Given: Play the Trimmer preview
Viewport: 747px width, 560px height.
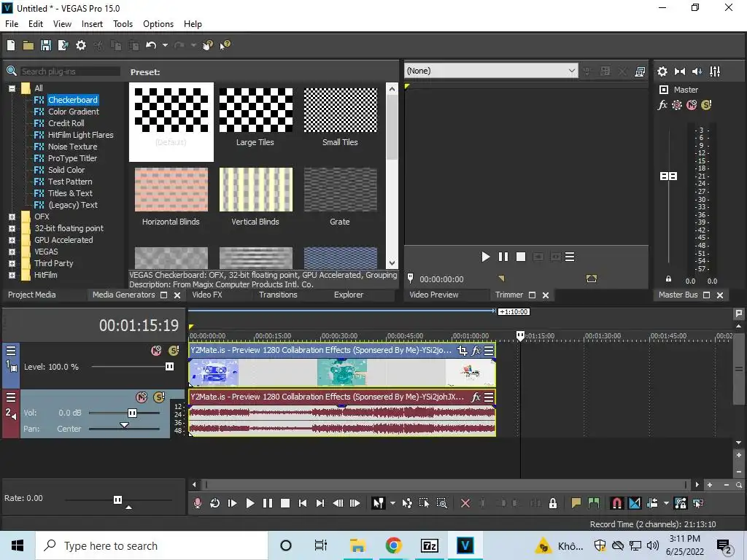Looking at the screenshot, I should point(485,257).
